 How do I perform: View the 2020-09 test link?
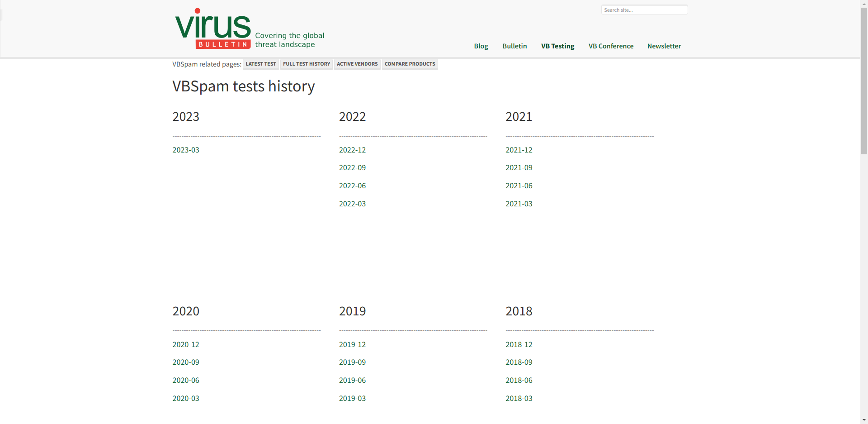point(186,362)
